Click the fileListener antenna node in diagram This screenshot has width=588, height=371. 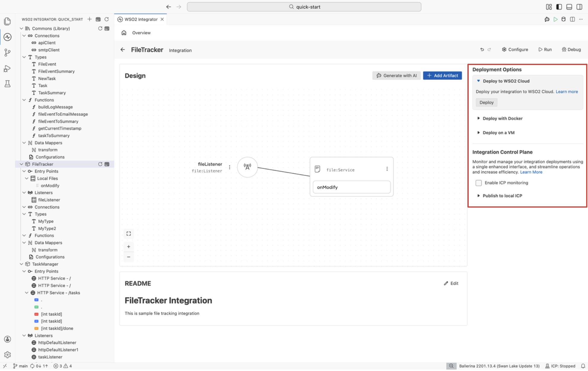tap(247, 167)
